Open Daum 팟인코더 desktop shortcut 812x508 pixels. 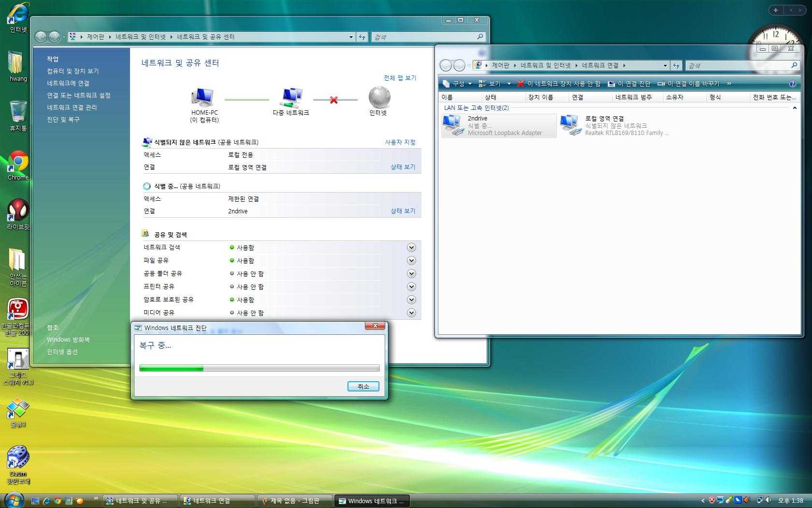18,465
